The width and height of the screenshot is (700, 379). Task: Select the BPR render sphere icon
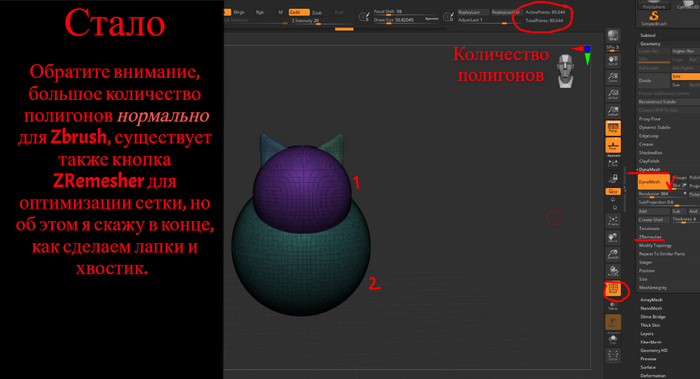pos(613,36)
